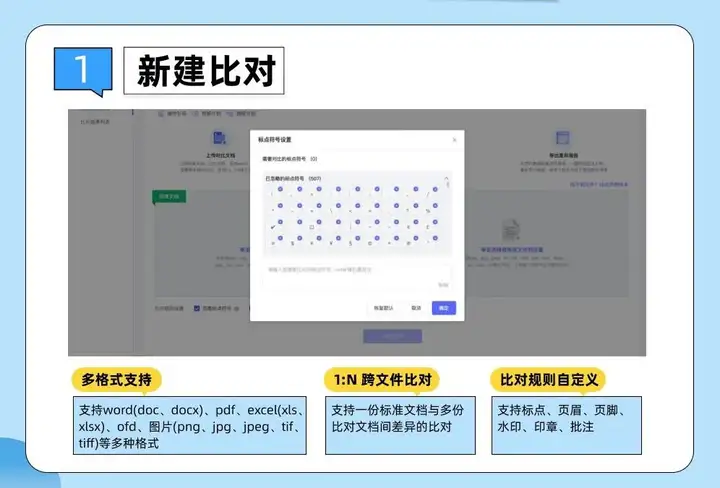Close the punctuation settings dialog

[454, 140]
